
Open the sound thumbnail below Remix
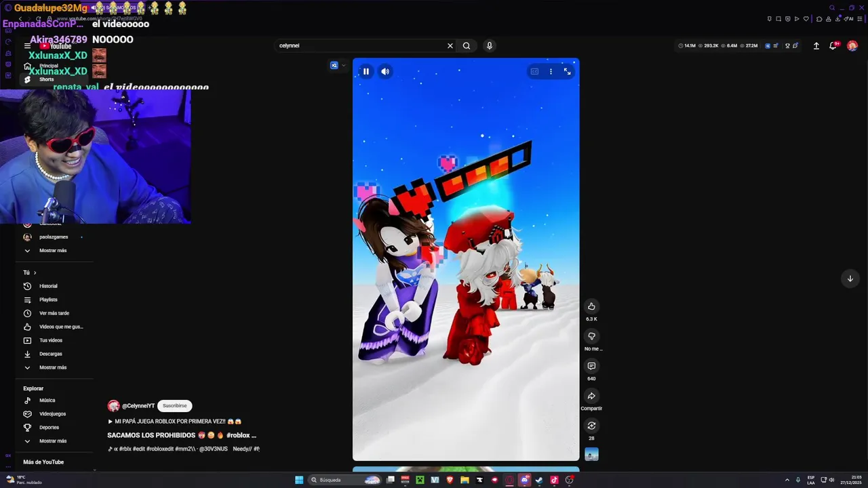(591, 454)
